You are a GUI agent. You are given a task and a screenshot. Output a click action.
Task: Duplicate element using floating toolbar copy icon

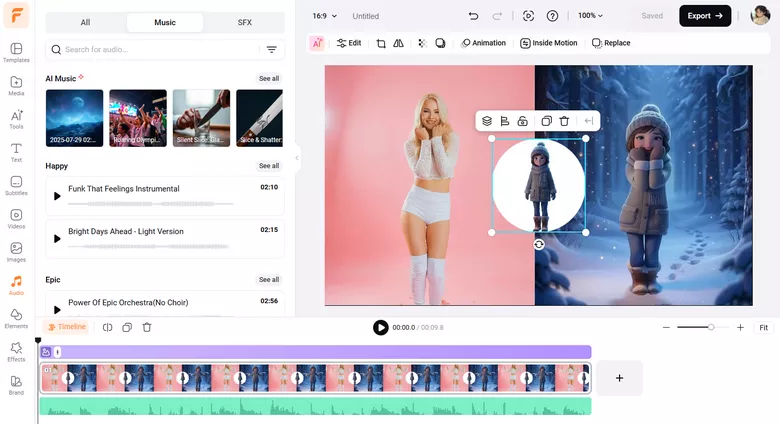(546, 121)
